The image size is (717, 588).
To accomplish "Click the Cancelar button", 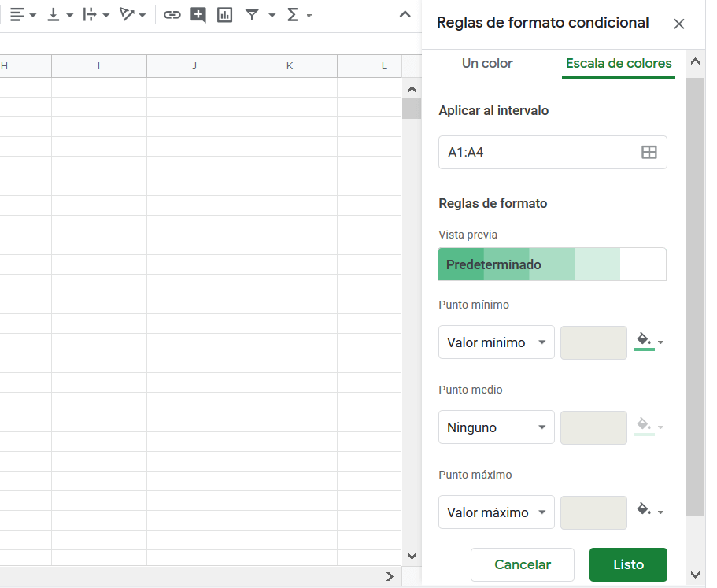I will click(x=522, y=564).
